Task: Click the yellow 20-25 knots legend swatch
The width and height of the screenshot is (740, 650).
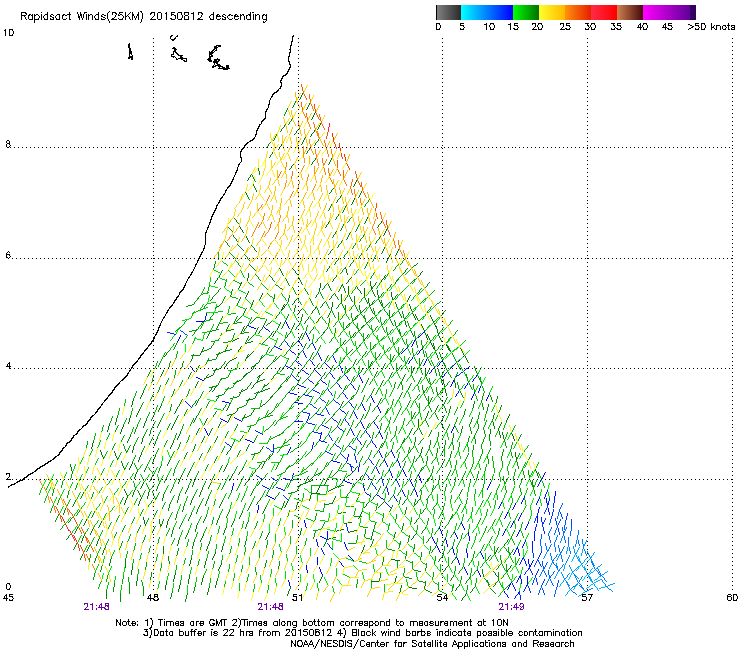Action: 552,12
